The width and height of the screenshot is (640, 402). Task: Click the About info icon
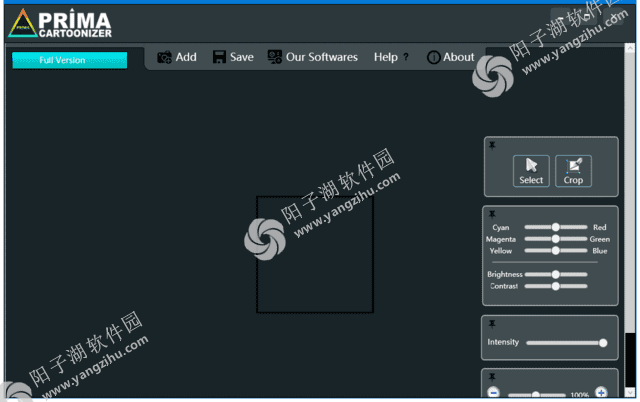click(x=433, y=57)
